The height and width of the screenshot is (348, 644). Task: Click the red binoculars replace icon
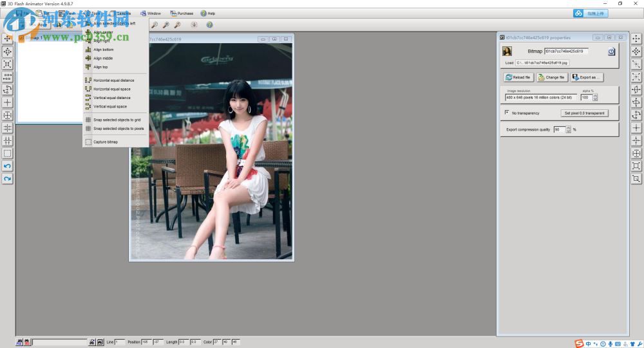point(27,342)
